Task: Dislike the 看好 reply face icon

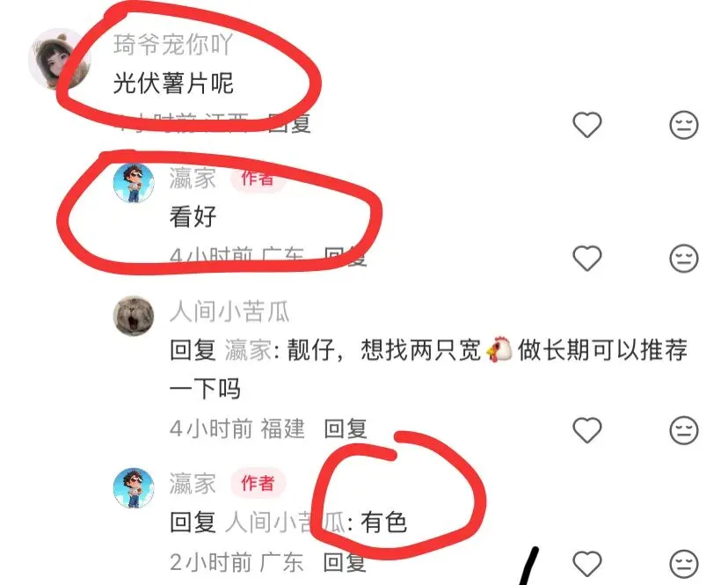Action: [x=683, y=258]
